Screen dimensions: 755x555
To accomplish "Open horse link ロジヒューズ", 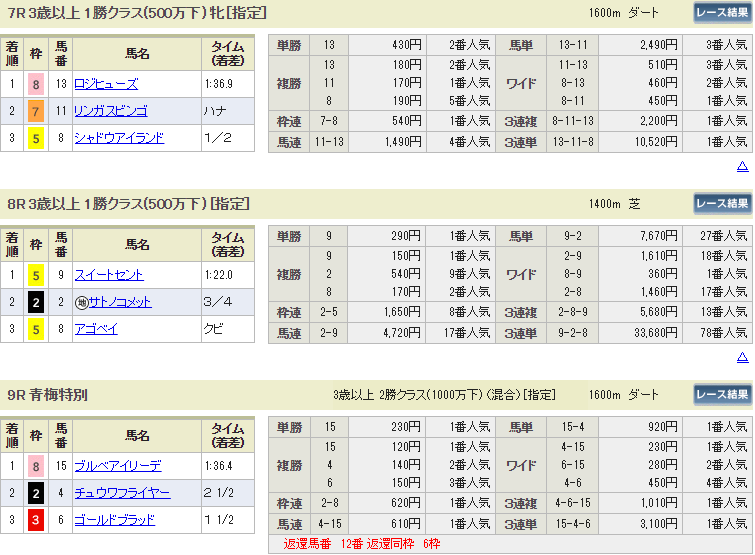I will [106, 84].
